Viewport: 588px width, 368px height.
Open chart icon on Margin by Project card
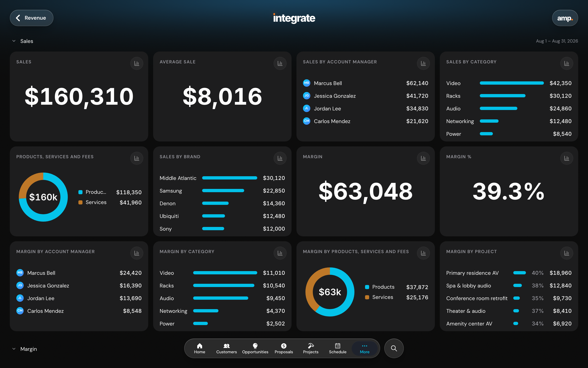pyautogui.click(x=567, y=253)
